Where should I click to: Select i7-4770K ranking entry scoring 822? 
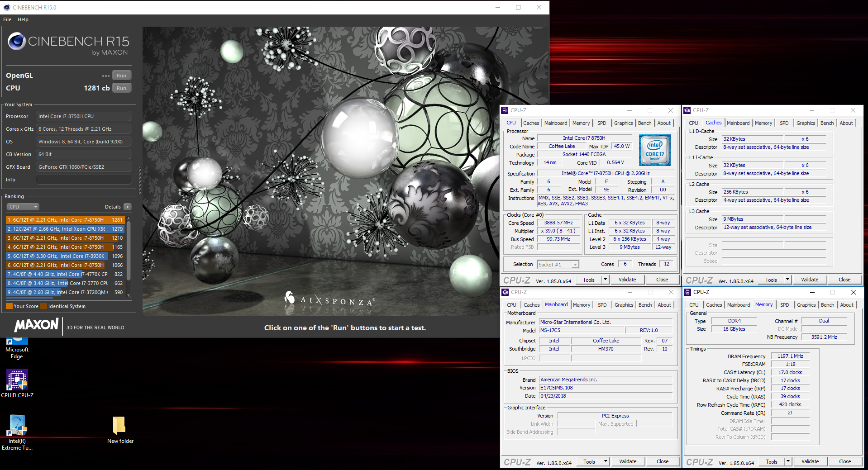65,274
